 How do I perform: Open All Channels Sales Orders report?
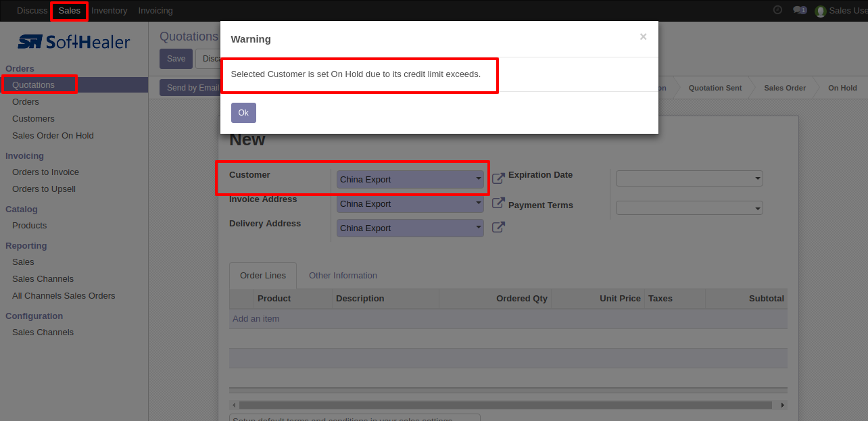(64, 295)
